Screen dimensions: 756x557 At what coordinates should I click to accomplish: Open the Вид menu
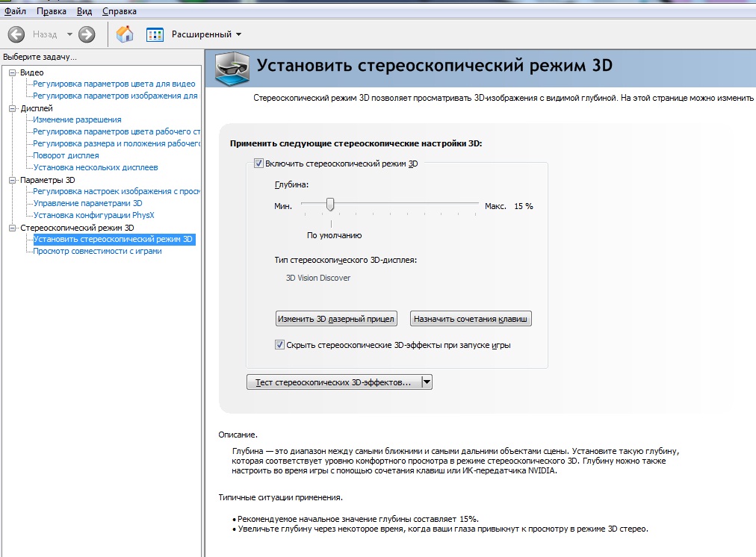(x=84, y=11)
